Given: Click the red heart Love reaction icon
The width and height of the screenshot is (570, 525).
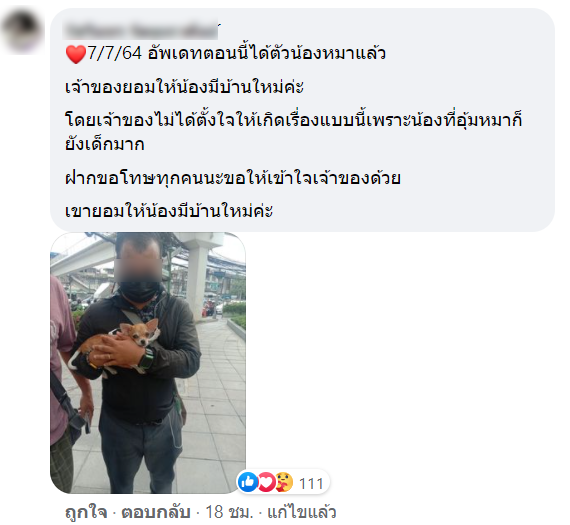Looking at the screenshot, I should click(x=266, y=482).
